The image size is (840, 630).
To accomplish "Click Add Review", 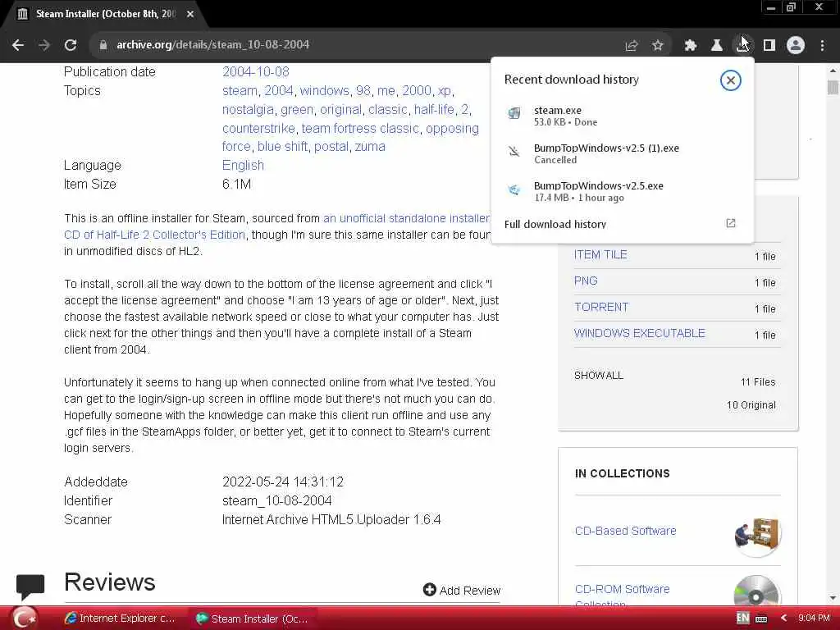I will 462,591.
